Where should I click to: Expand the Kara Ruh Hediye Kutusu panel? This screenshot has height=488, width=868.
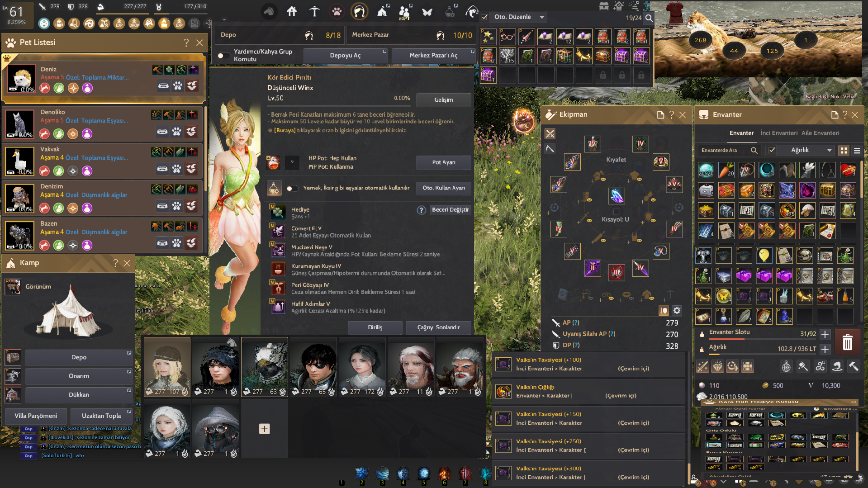click(x=853, y=402)
